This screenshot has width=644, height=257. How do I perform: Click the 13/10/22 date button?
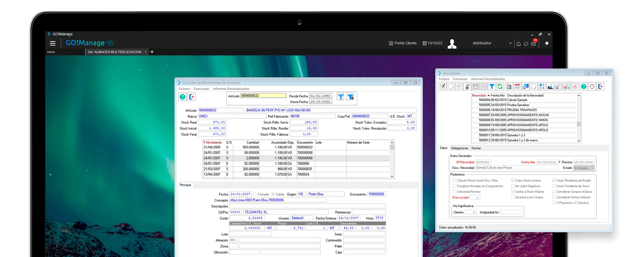(x=433, y=43)
